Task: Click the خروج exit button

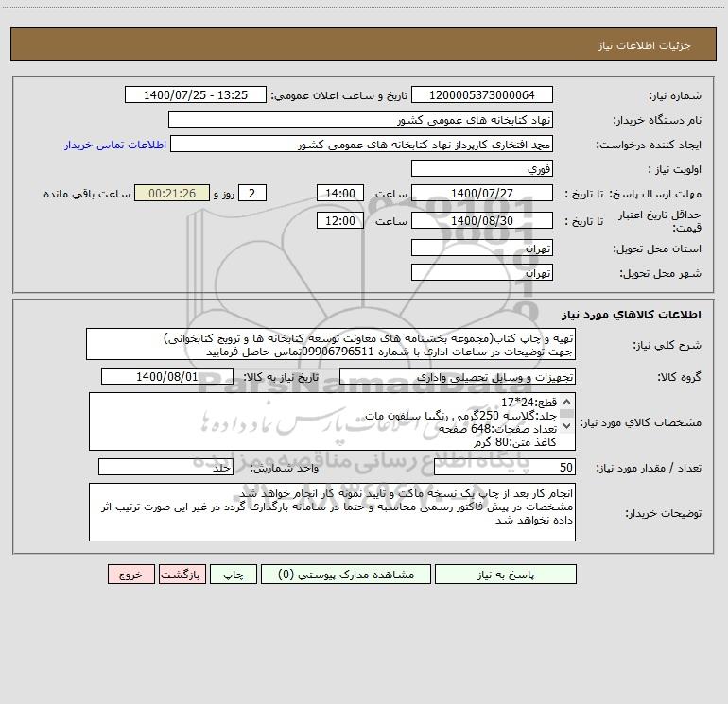Action: [x=130, y=574]
